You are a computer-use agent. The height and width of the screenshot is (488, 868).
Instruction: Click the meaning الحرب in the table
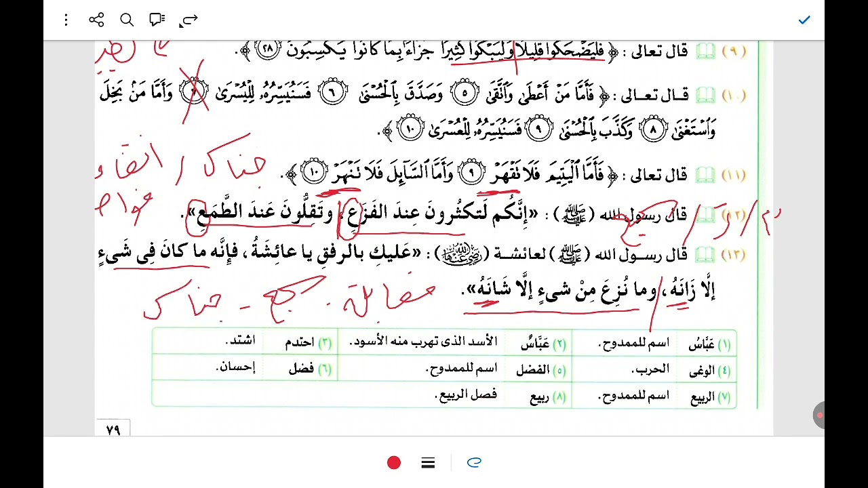pos(650,369)
